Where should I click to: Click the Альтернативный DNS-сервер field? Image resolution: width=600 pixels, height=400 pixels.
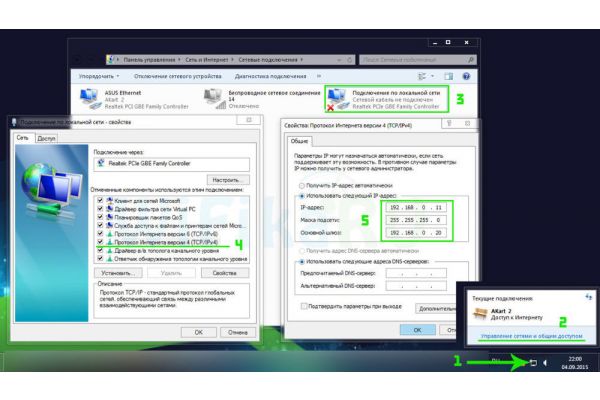coord(416,286)
